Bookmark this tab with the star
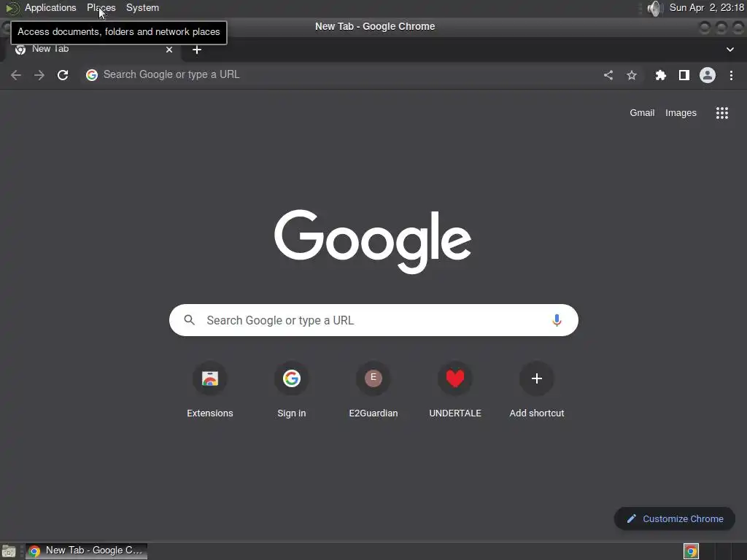 click(632, 75)
